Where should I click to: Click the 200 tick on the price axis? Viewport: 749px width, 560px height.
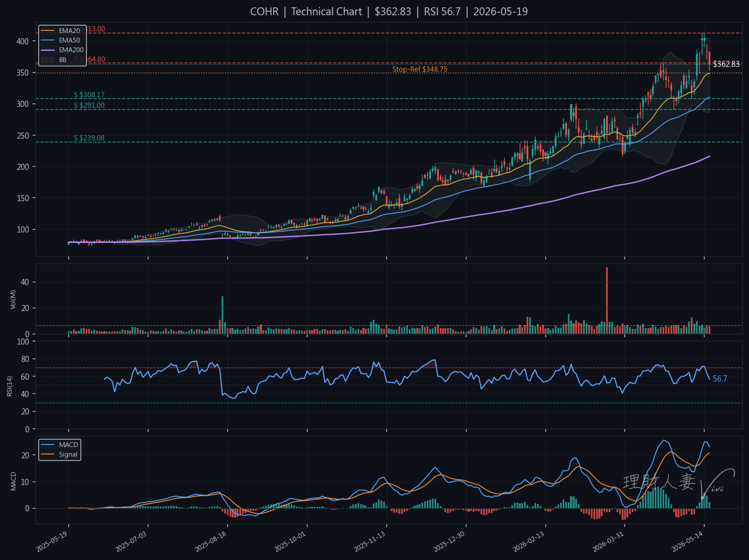point(23,167)
